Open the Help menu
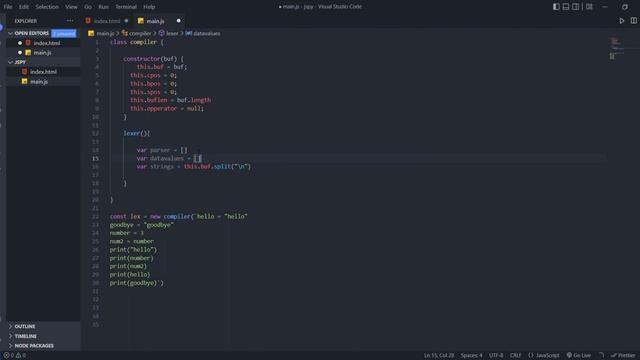 click(x=149, y=7)
